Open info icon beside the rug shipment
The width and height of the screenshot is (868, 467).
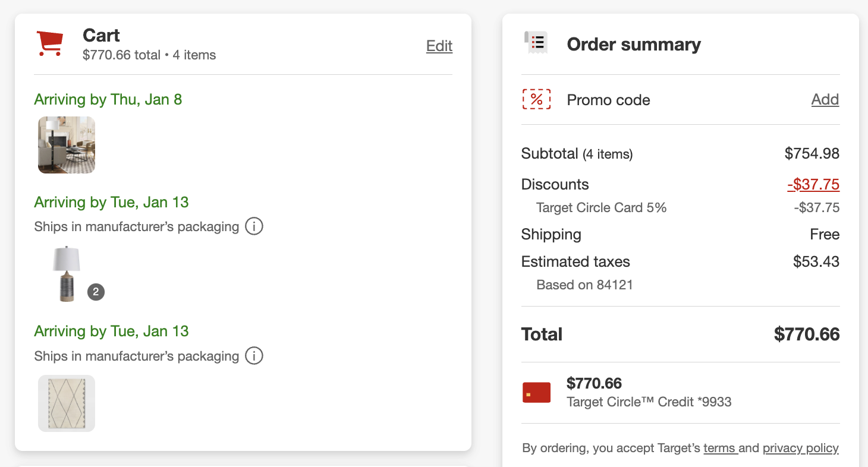coord(254,356)
